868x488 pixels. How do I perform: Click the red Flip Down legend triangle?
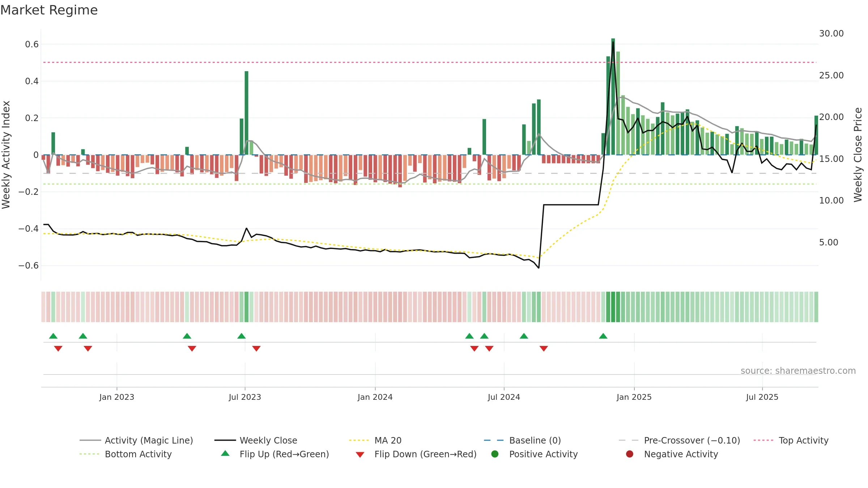point(360,455)
